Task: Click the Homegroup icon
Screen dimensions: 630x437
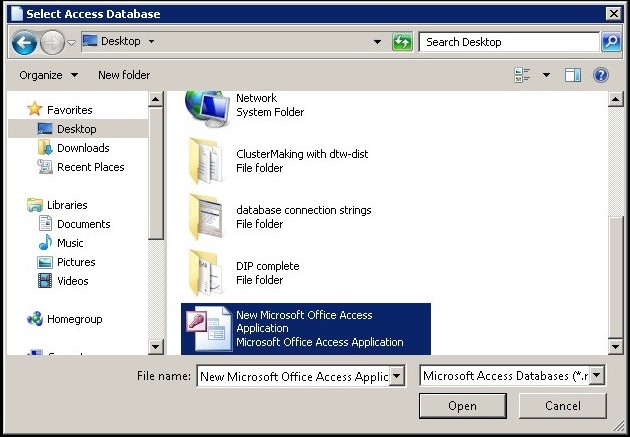Action: 35,319
